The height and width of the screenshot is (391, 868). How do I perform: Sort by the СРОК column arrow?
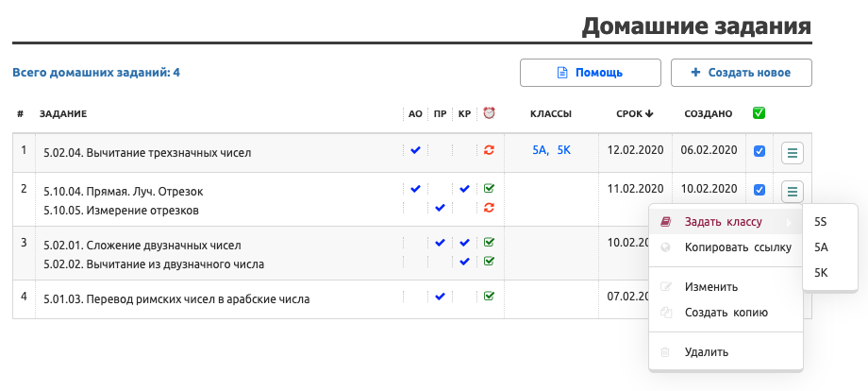pyautogui.click(x=649, y=114)
